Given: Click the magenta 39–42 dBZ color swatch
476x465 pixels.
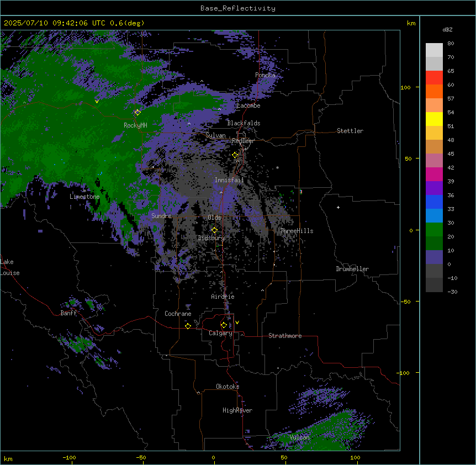Looking at the screenshot, I should 434,174.
